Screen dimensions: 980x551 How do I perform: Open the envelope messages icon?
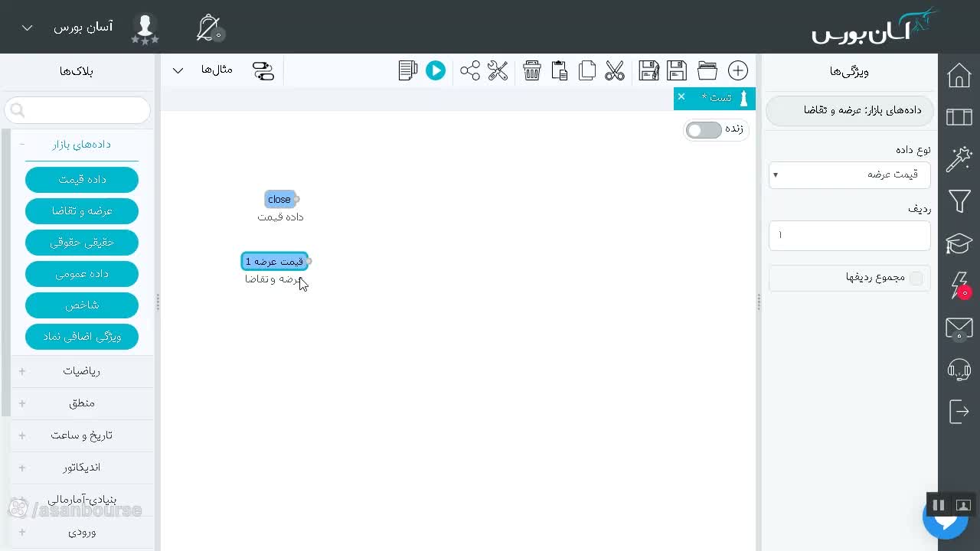click(959, 328)
